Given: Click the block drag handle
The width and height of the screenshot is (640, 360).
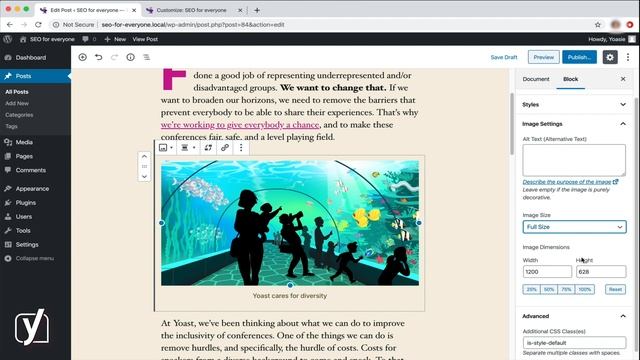Looking at the screenshot, I should click(x=144, y=166).
